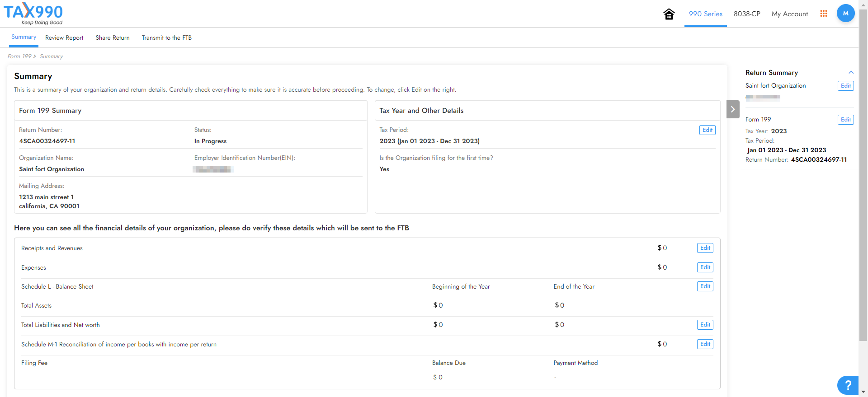
Task: Click the first-time filing Yes answer
Action: (x=384, y=169)
